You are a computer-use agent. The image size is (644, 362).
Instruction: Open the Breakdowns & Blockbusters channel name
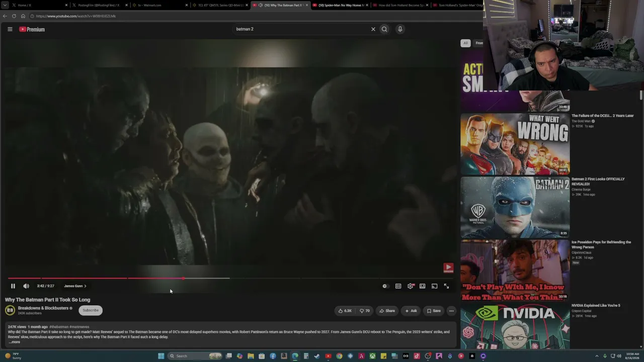43,308
